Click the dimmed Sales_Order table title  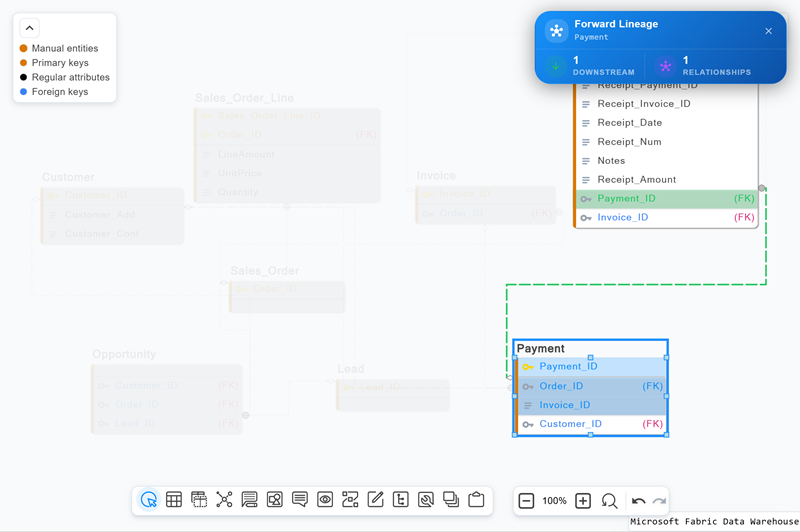click(264, 271)
